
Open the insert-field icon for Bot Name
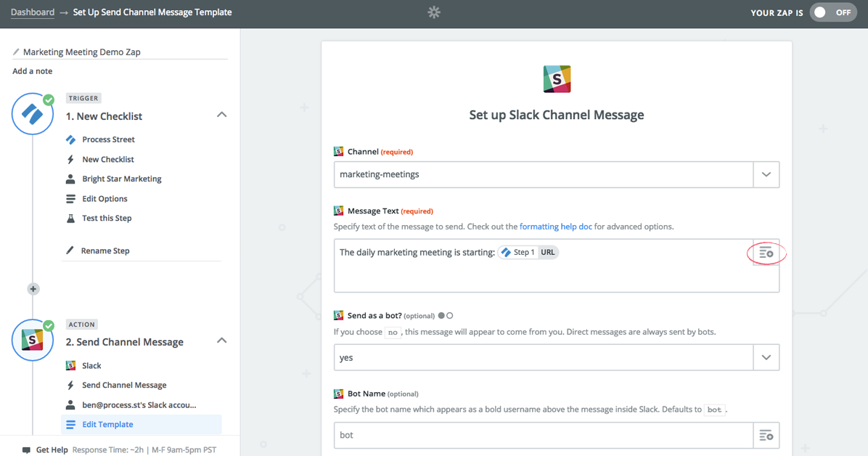(x=766, y=435)
